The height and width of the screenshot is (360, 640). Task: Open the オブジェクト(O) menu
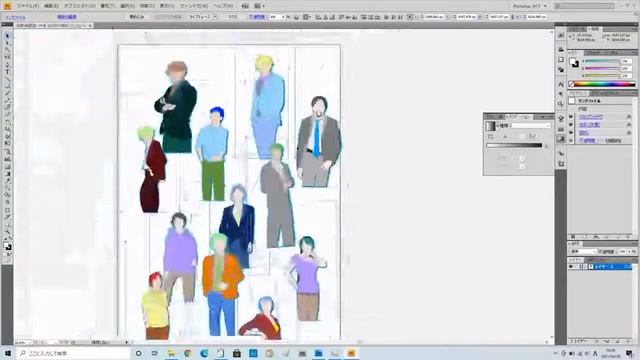pyautogui.click(x=80, y=6)
